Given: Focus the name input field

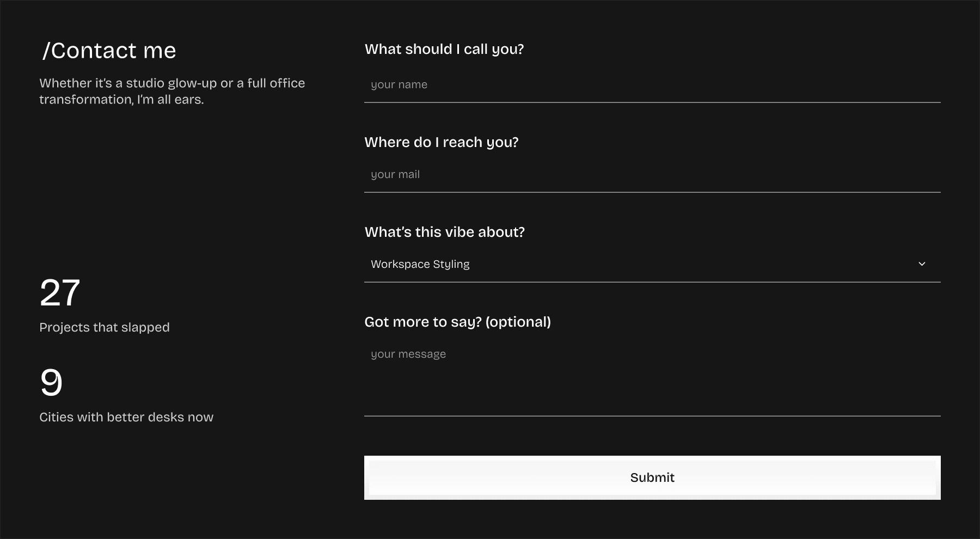Looking at the screenshot, I should click(652, 85).
